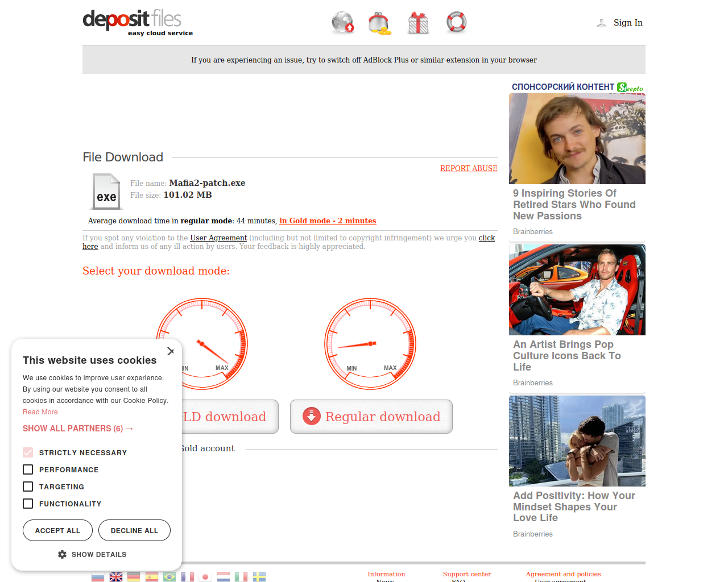This screenshot has height=582, width=728.
Task: Open the gift box icon in header
Action: (418, 23)
